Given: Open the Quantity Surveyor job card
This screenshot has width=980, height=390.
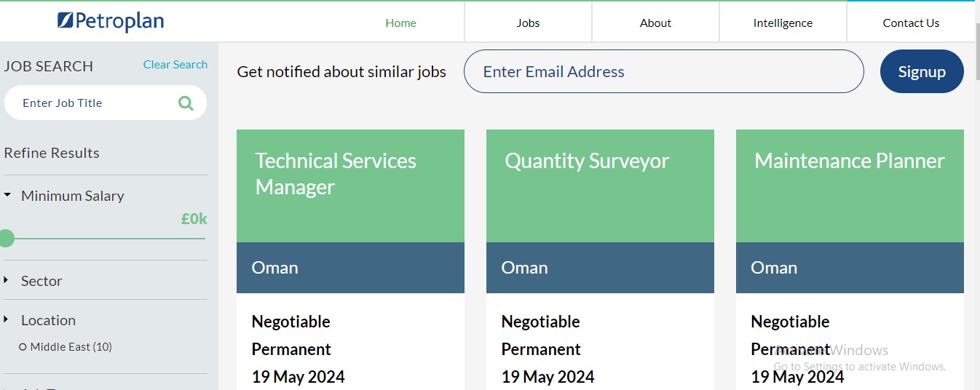Looking at the screenshot, I should click(600, 259).
